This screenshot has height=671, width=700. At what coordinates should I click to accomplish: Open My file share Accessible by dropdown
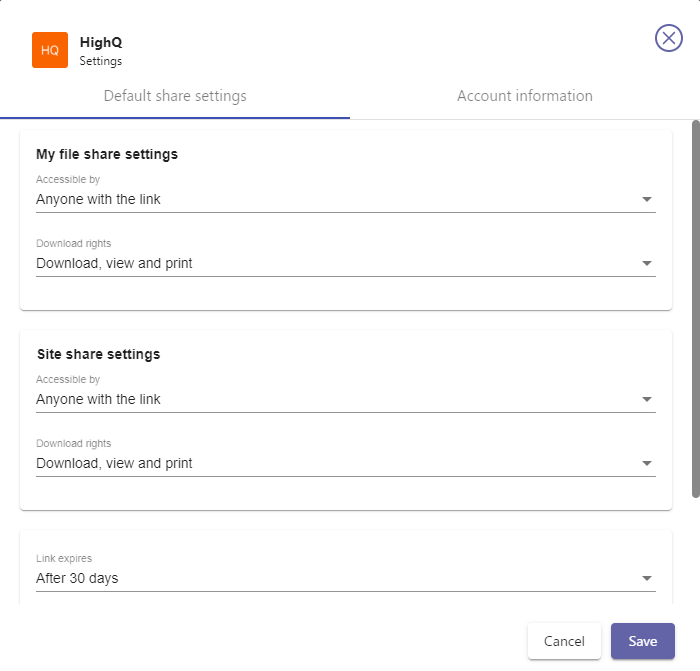click(330, 199)
